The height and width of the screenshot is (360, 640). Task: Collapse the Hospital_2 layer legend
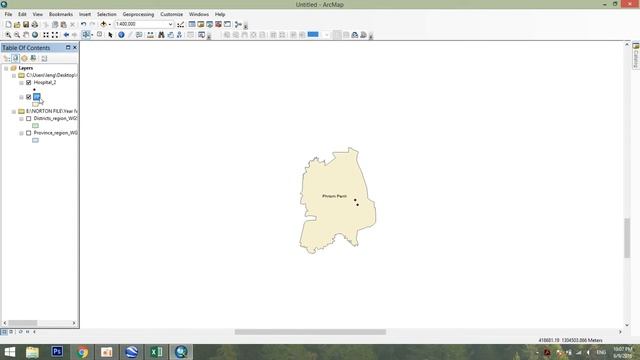[21, 83]
